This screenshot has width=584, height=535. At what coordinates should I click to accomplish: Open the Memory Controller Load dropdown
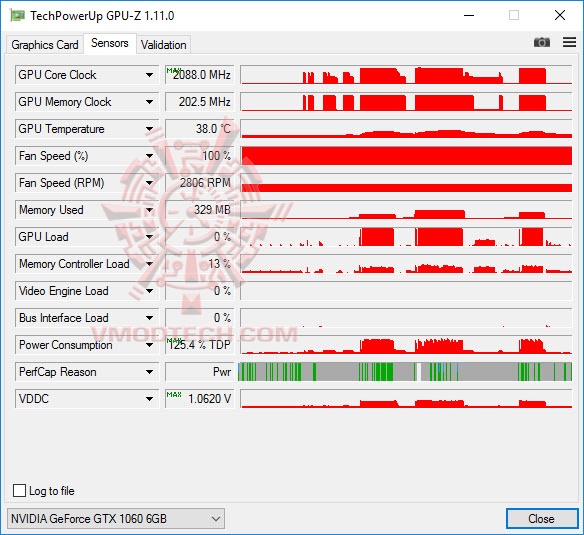click(x=149, y=264)
